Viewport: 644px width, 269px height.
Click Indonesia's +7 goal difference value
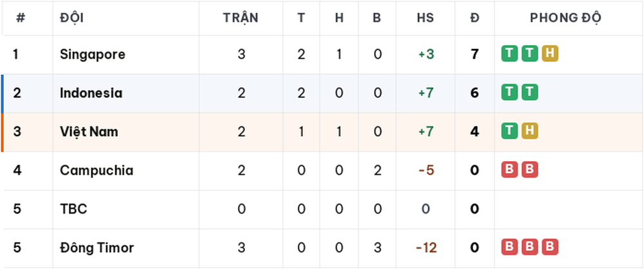(x=426, y=93)
